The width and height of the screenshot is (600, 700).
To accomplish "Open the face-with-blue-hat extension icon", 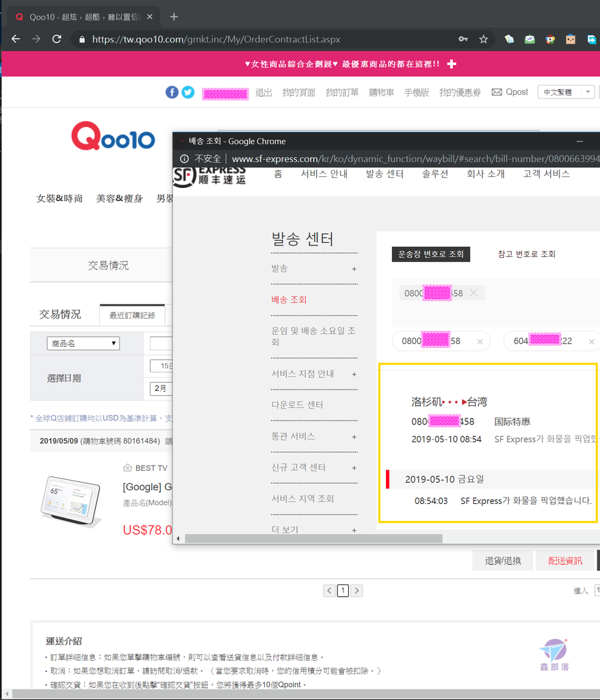I will coord(571,39).
